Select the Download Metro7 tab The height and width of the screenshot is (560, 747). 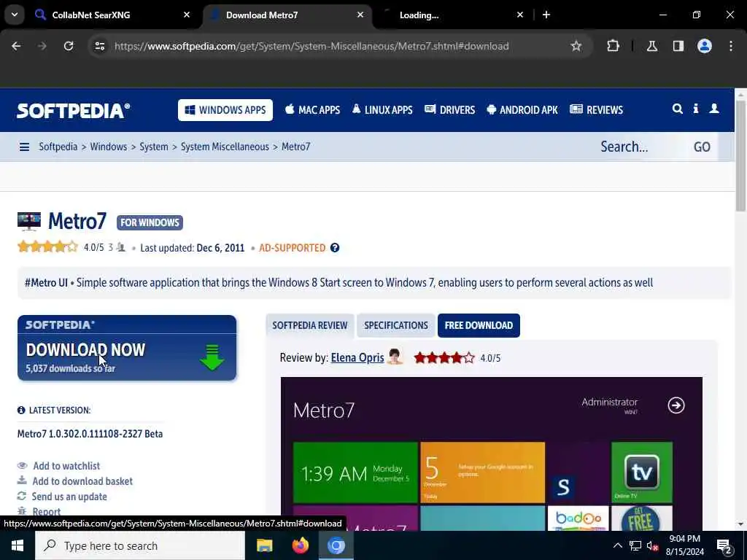(x=287, y=15)
